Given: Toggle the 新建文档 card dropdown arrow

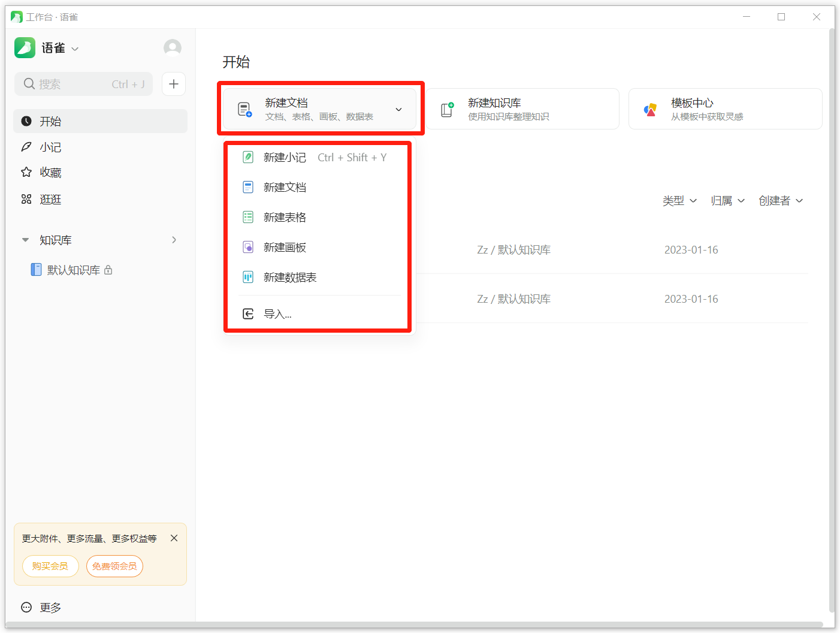Looking at the screenshot, I should [398, 109].
